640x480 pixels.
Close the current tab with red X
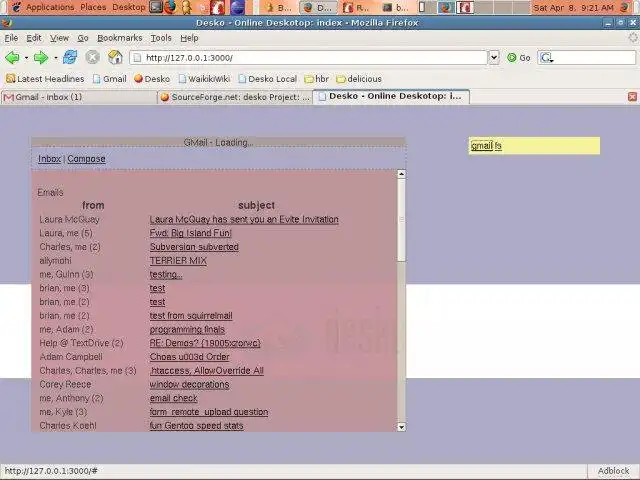pyautogui.click(x=632, y=96)
